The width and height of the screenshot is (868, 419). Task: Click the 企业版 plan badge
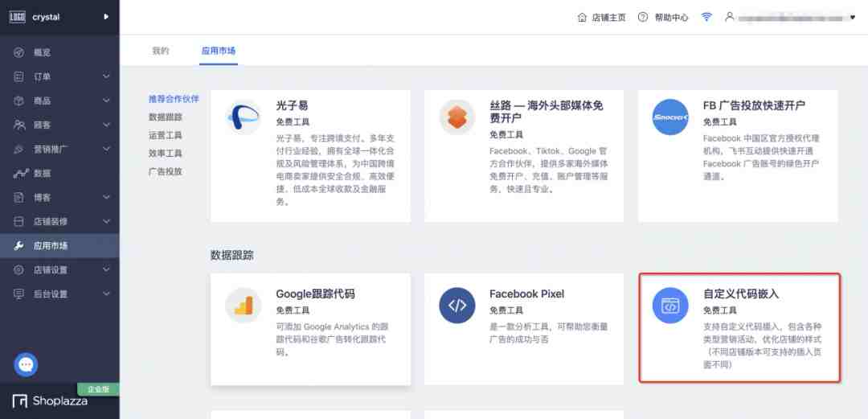click(98, 389)
